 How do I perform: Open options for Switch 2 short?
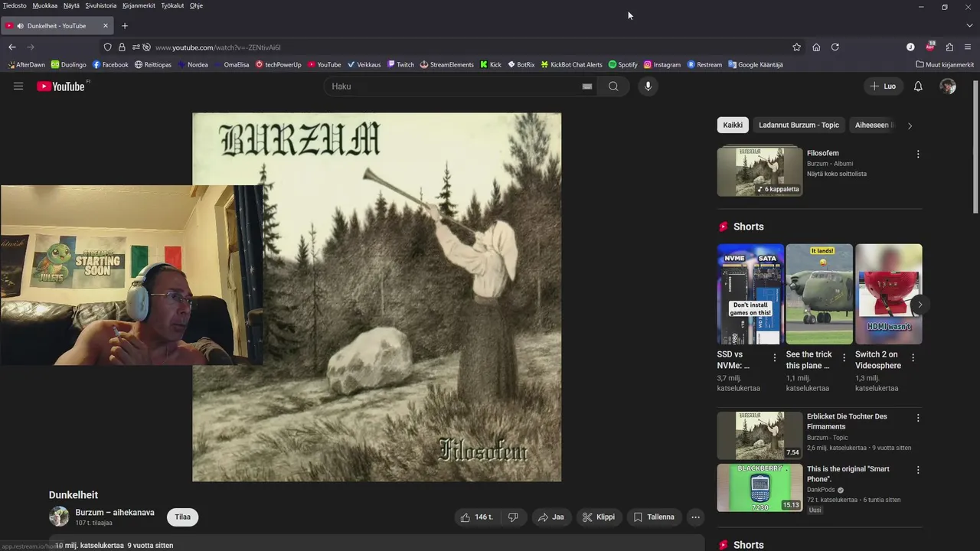[913, 357]
